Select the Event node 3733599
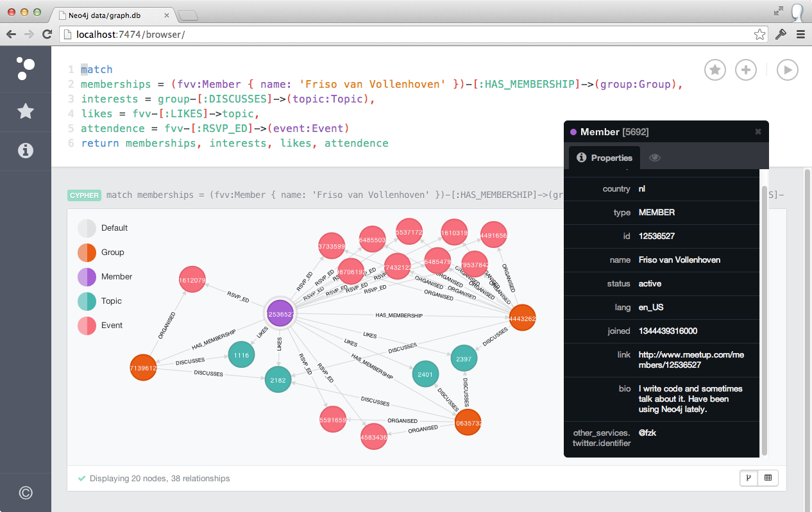The width and height of the screenshot is (812, 512). (x=332, y=245)
